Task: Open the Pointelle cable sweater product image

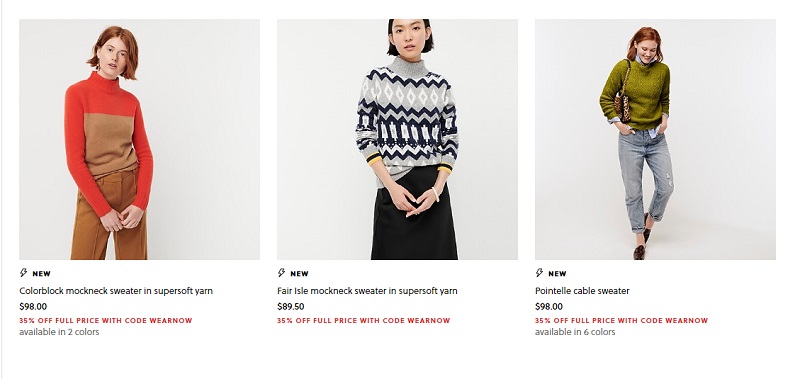Action: pos(655,139)
